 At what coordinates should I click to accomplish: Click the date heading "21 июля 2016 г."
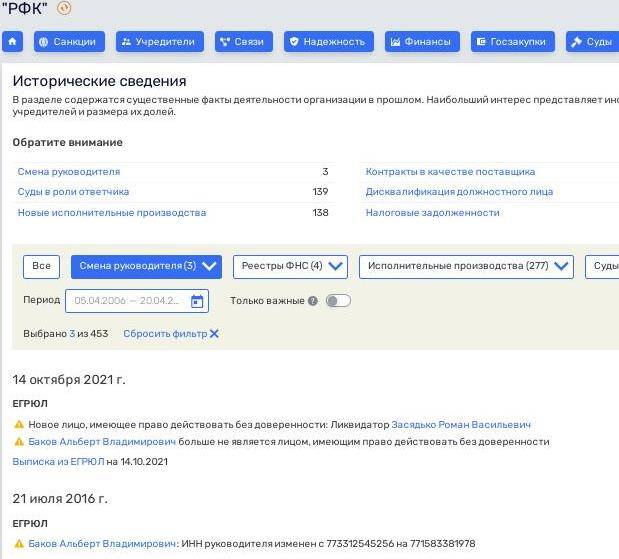[60, 499]
